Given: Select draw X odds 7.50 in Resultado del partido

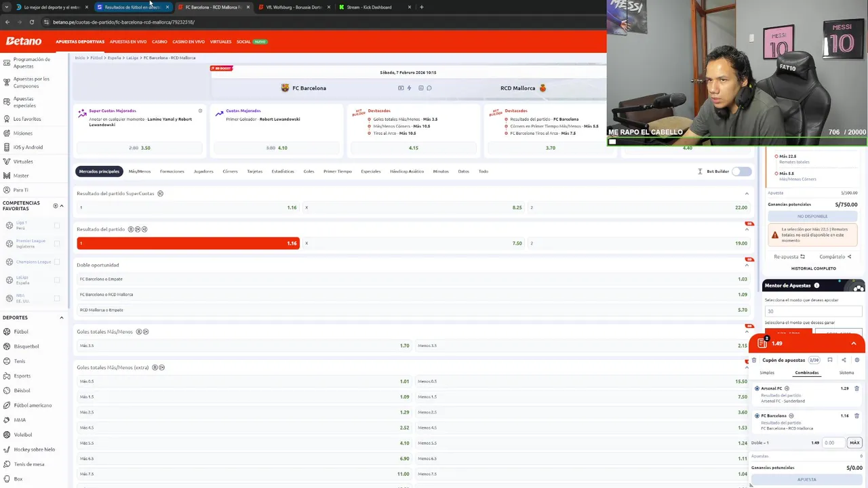Looking at the screenshot, I should point(413,243).
